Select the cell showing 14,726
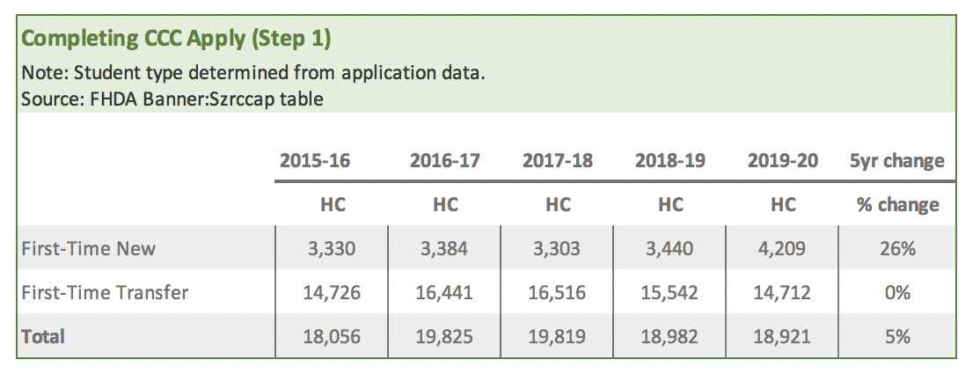 coord(332,292)
